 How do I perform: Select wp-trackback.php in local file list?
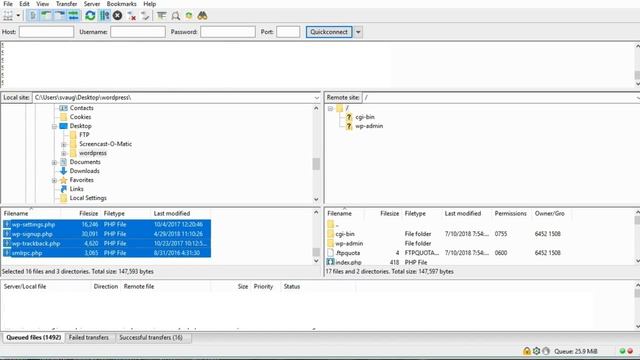pyautogui.click(x=107, y=243)
